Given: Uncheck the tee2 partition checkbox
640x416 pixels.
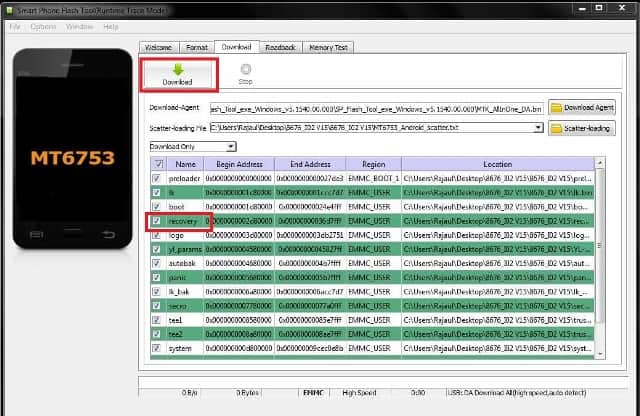Looking at the screenshot, I should pos(156,334).
